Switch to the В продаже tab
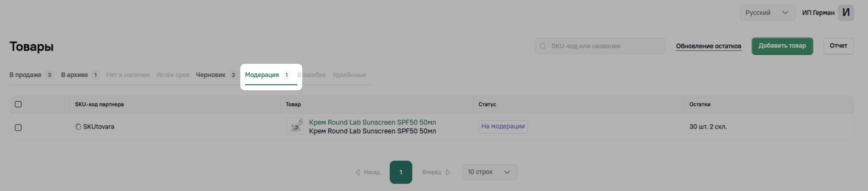This screenshot has width=868, height=191. coord(25,75)
